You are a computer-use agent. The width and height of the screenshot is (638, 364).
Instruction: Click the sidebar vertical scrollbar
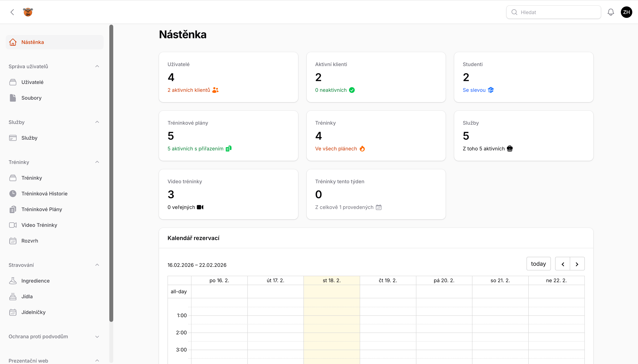pos(111,173)
